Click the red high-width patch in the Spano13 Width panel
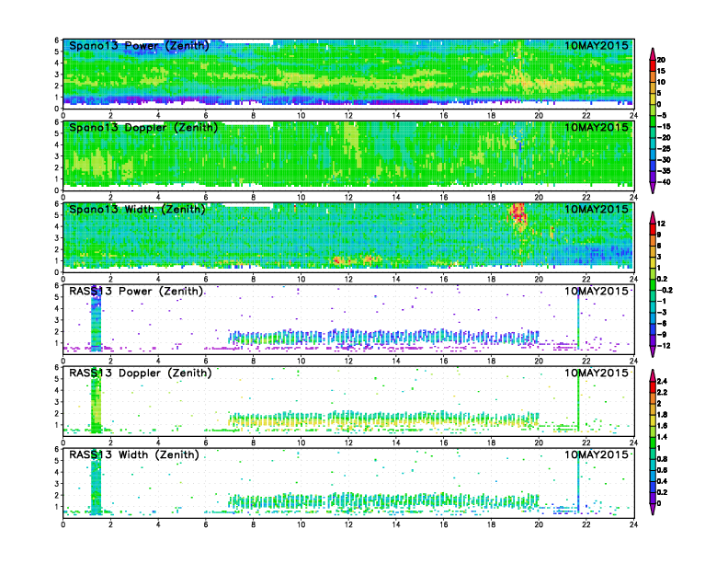The image size is (728, 563). pyautogui.click(x=518, y=215)
